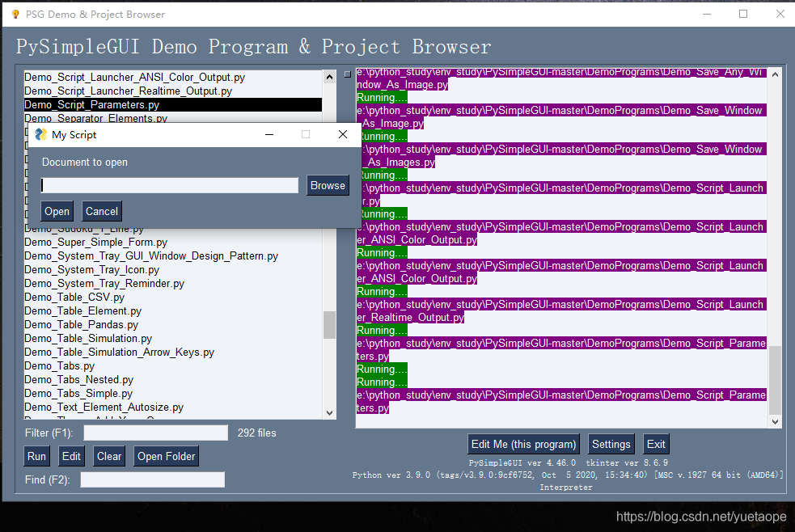This screenshot has height=532, width=795.
Task: Select Demo_Table_Simulation.py in file list
Action: pos(173,338)
